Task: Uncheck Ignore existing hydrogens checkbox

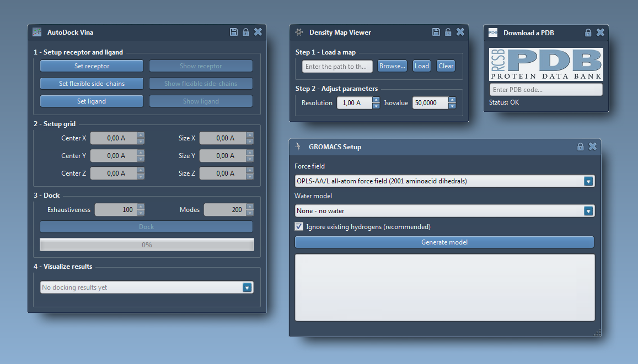Action: pos(299,226)
